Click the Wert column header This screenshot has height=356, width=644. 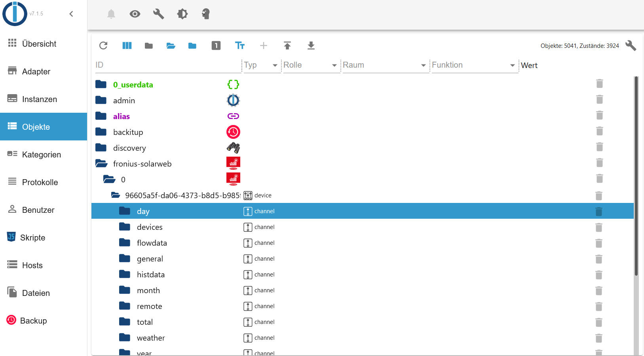click(529, 65)
